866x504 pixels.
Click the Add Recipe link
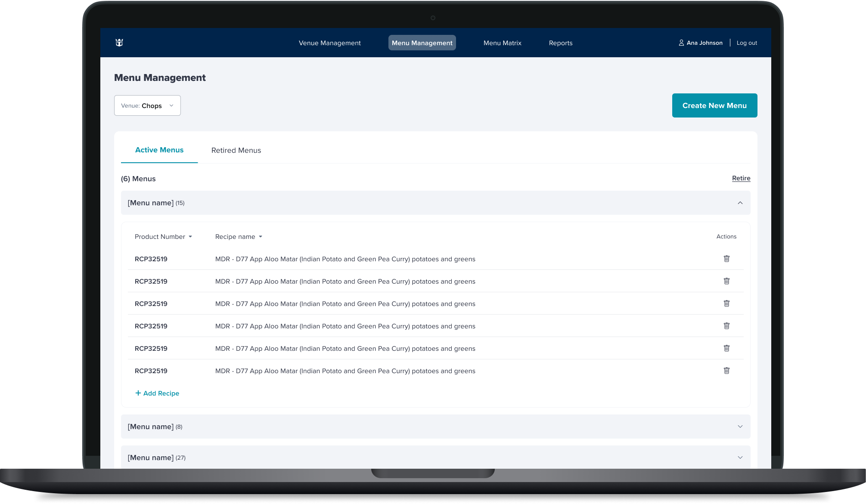coord(157,393)
